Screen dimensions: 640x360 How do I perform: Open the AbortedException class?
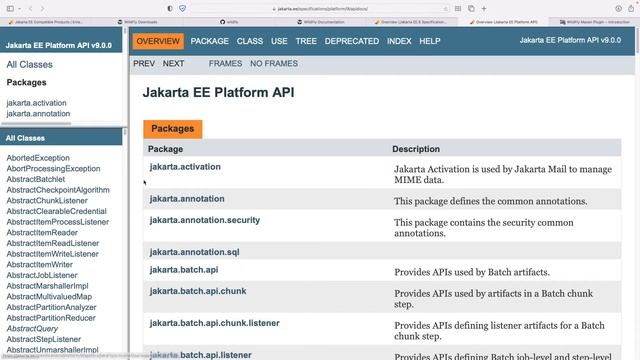point(38,158)
